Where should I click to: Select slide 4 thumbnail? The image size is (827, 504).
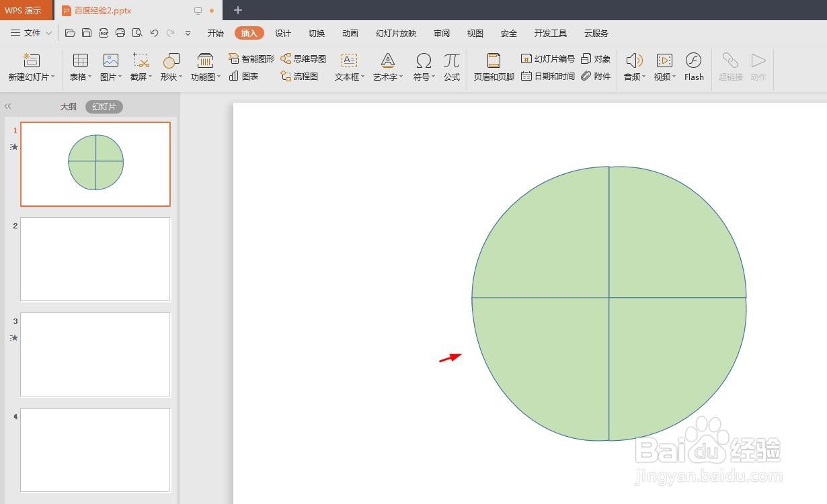[x=95, y=450]
